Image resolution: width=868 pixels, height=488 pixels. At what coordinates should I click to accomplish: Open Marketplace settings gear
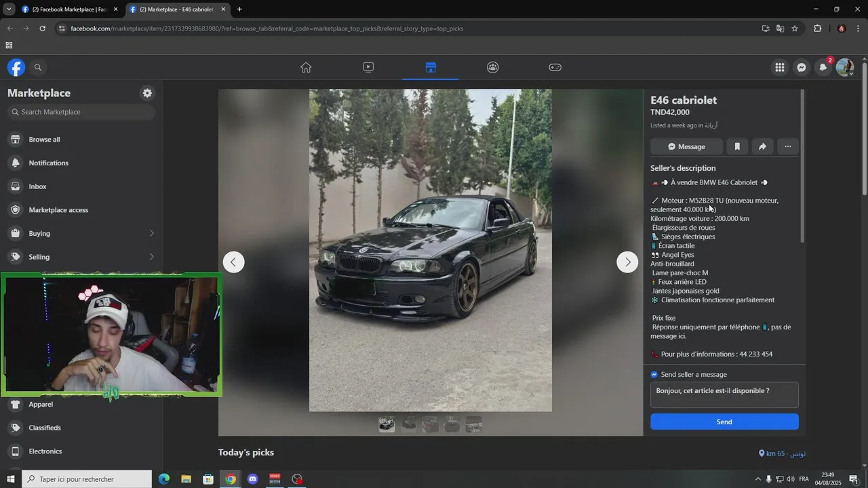tap(147, 93)
